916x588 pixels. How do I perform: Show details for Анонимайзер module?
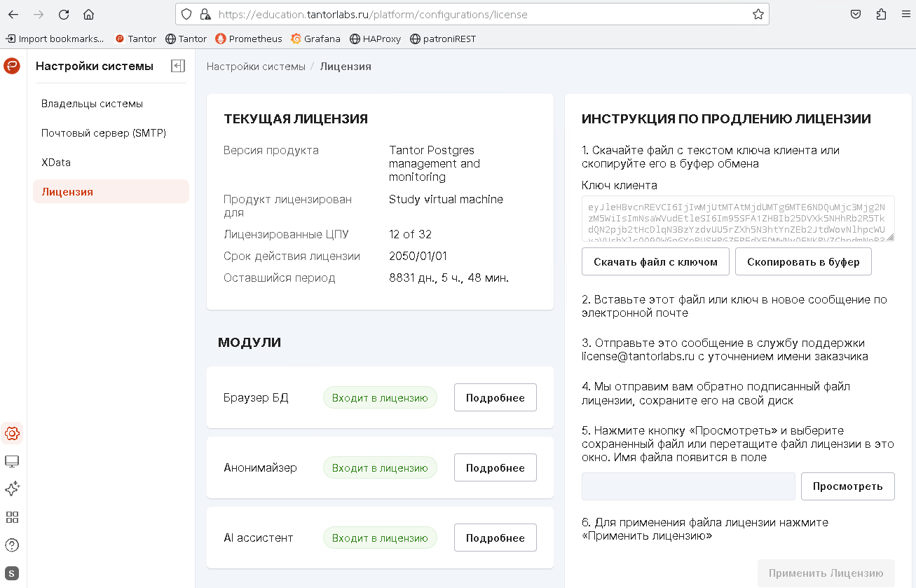(495, 468)
